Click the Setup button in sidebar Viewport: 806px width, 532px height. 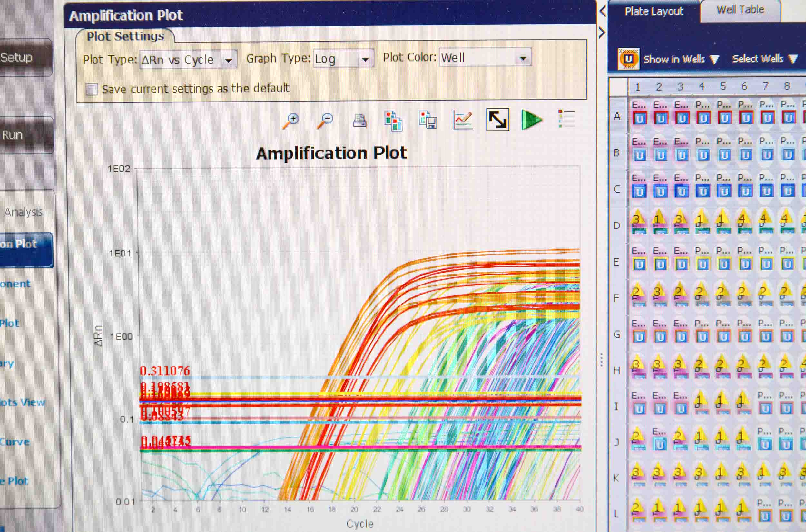click(x=20, y=57)
